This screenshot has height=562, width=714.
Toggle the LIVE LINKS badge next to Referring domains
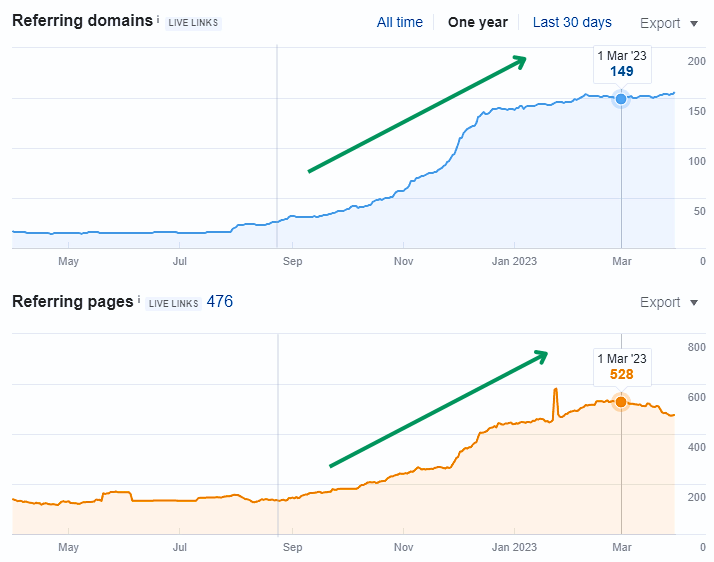click(194, 23)
